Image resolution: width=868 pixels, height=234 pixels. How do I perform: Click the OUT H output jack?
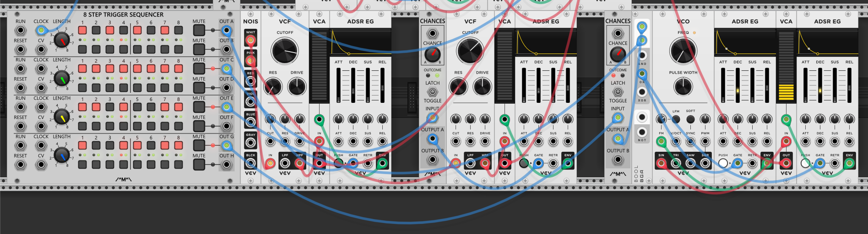click(x=227, y=165)
